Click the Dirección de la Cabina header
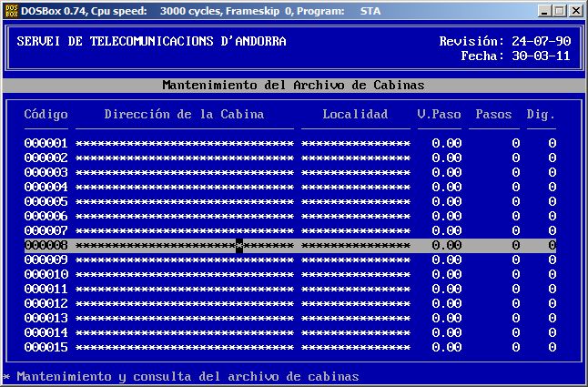 (184, 114)
